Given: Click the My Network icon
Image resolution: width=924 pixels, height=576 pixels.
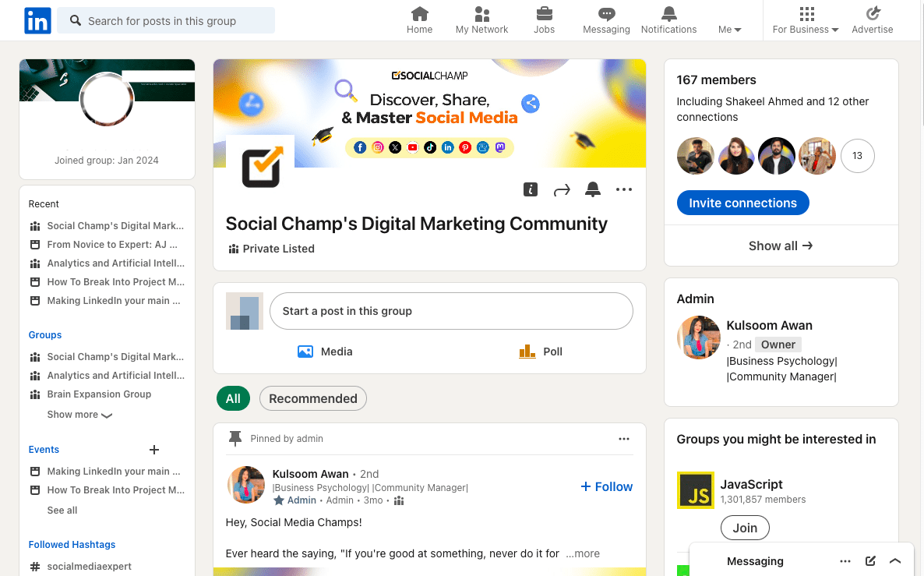Looking at the screenshot, I should tap(481, 19).
